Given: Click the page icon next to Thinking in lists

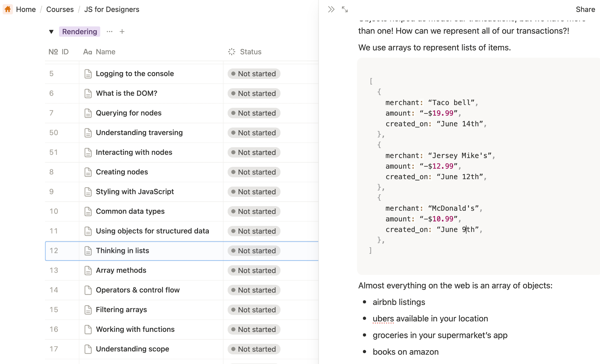Looking at the screenshot, I should click(88, 251).
